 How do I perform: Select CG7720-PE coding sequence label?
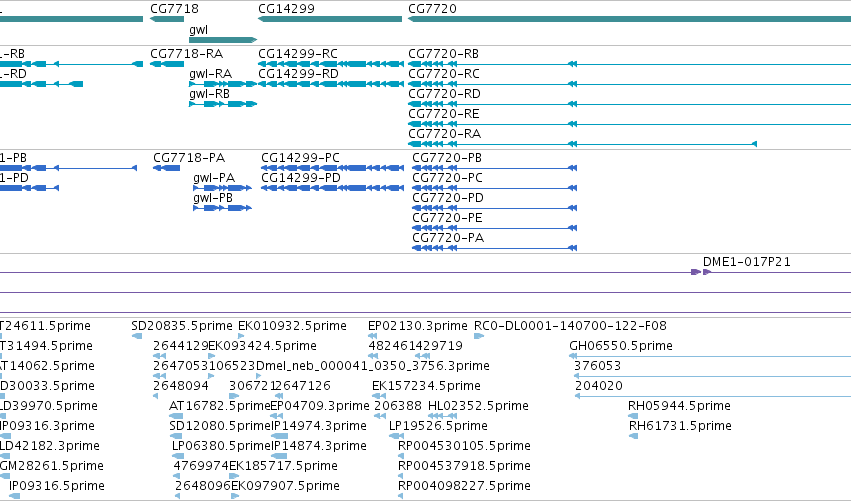click(447, 218)
